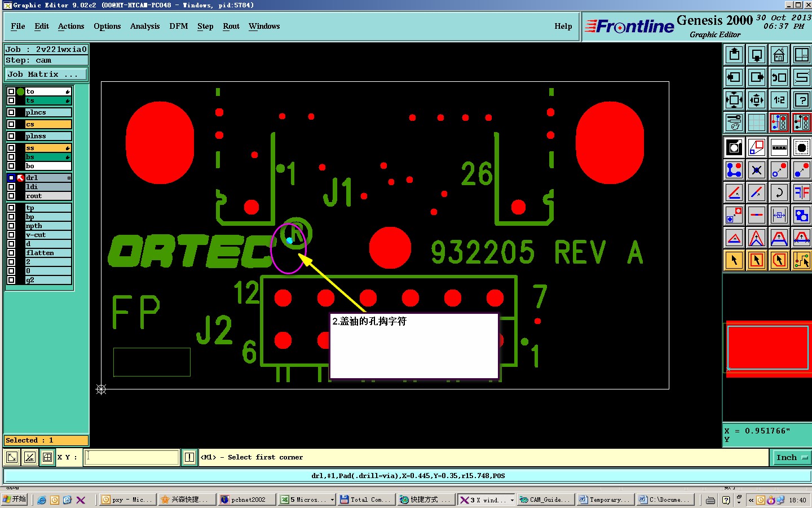Select the green bs layer color bar

point(48,157)
